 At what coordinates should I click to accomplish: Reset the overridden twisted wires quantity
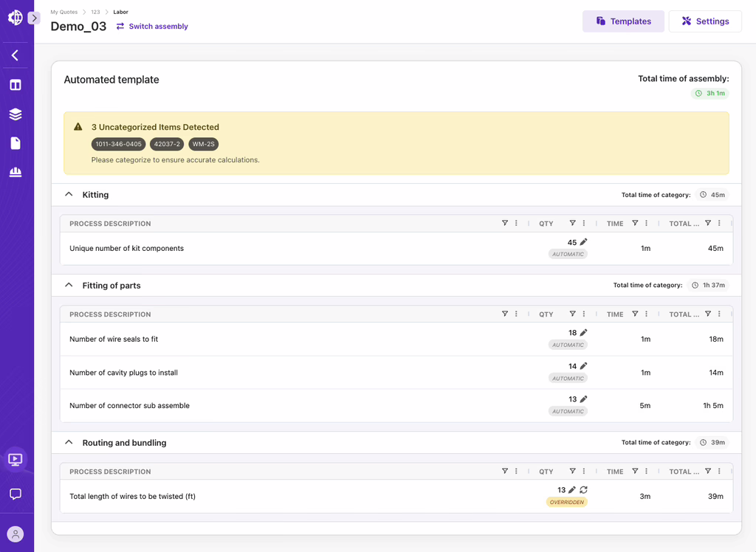583,490
